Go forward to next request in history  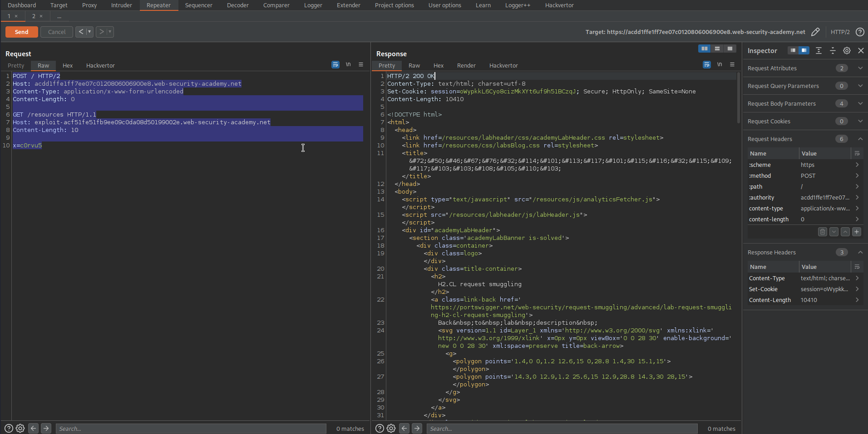(101, 32)
